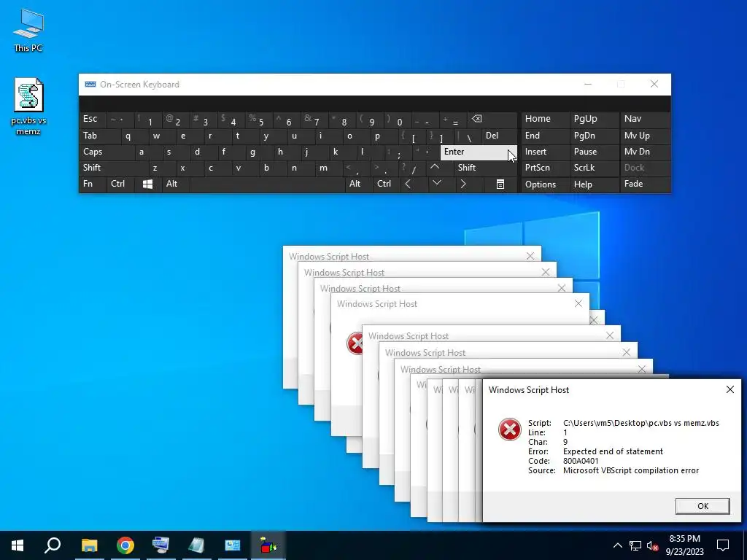Toggle the right Ctrl key
The width and height of the screenshot is (747, 560).
[386, 184]
